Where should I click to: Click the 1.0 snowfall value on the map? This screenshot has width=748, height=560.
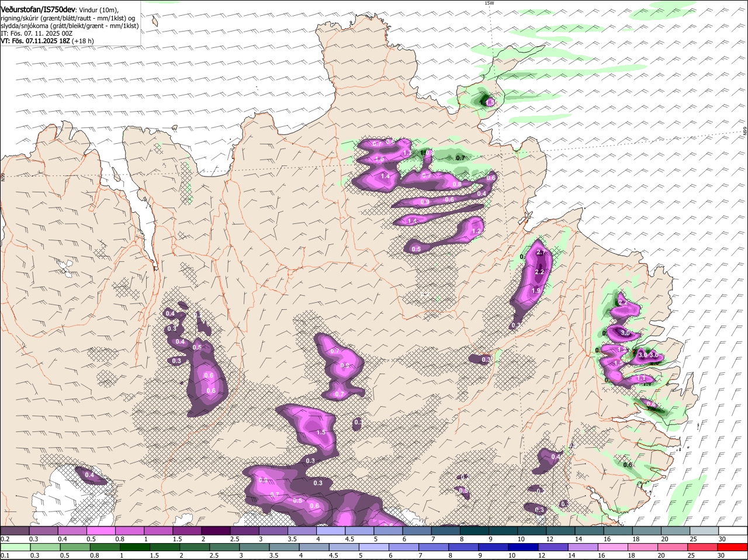point(379,160)
